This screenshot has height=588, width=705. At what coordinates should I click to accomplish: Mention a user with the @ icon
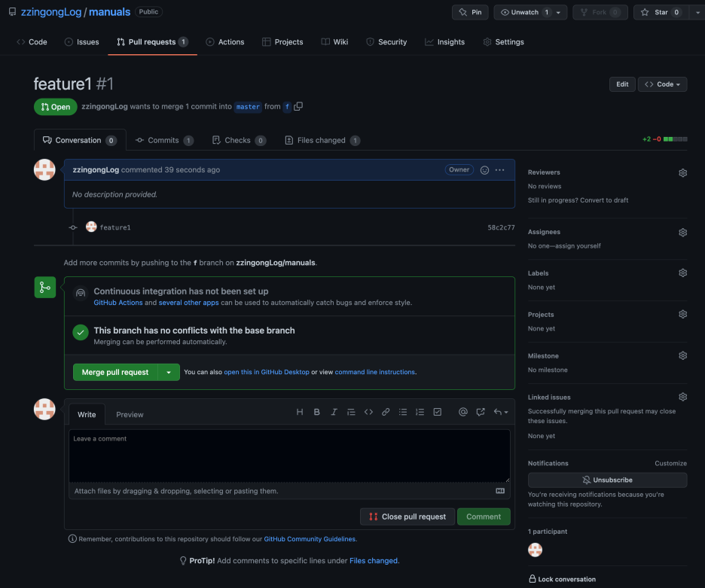coord(463,412)
